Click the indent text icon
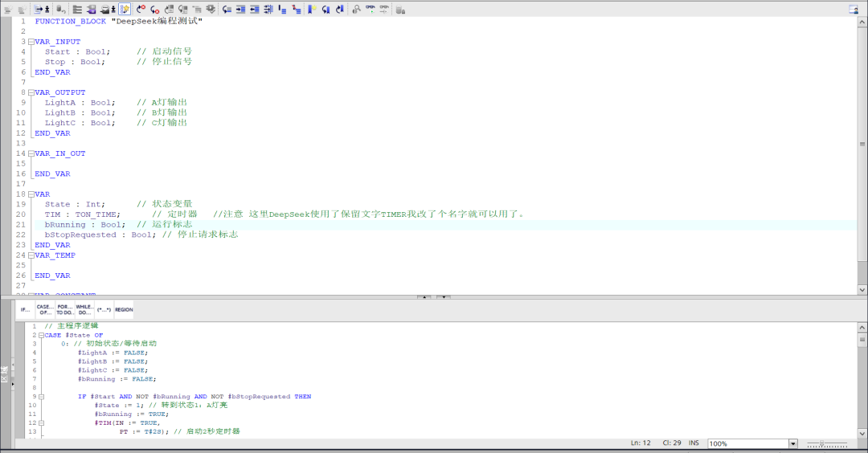The height and width of the screenshot is (453, 868). (x=241, y=10)
